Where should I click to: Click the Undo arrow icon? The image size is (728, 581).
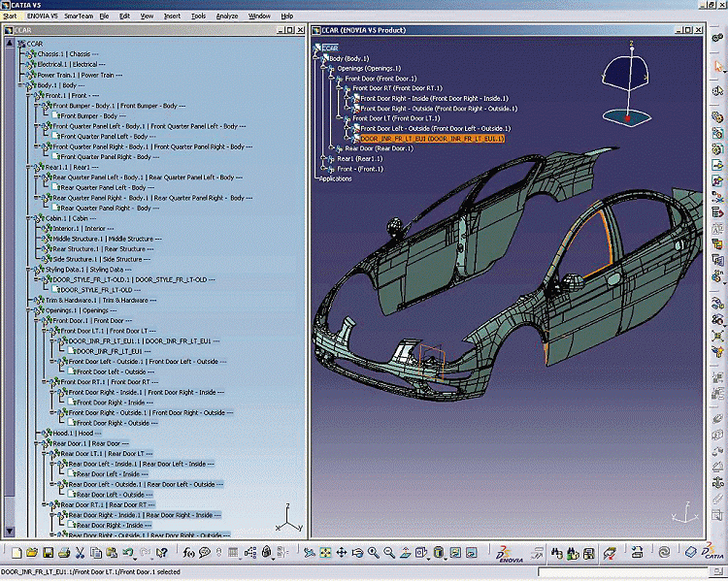[128, 552]
